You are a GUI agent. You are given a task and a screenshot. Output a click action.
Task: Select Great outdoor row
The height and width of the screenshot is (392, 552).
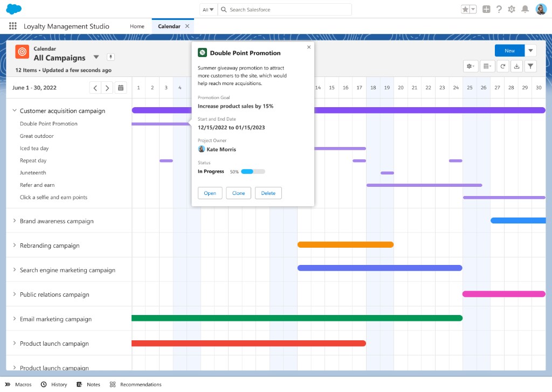pyautogui.click(x=37, y=136)
